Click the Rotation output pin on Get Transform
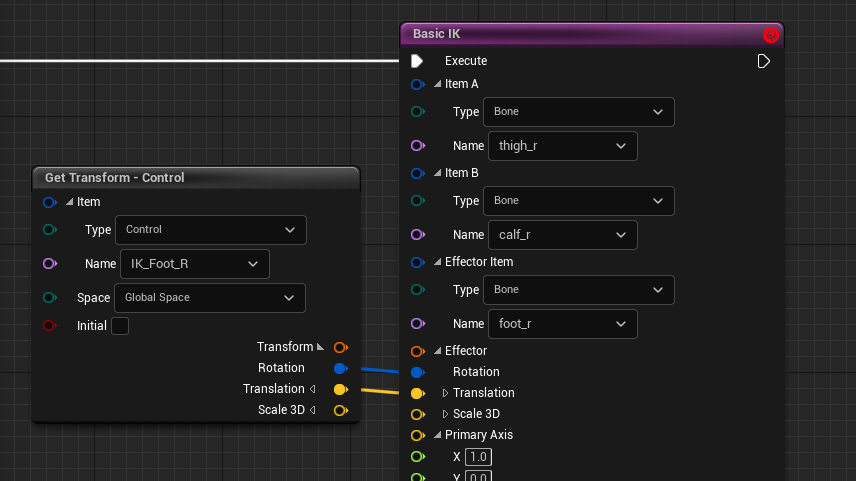856x481 pixels. 341,369
